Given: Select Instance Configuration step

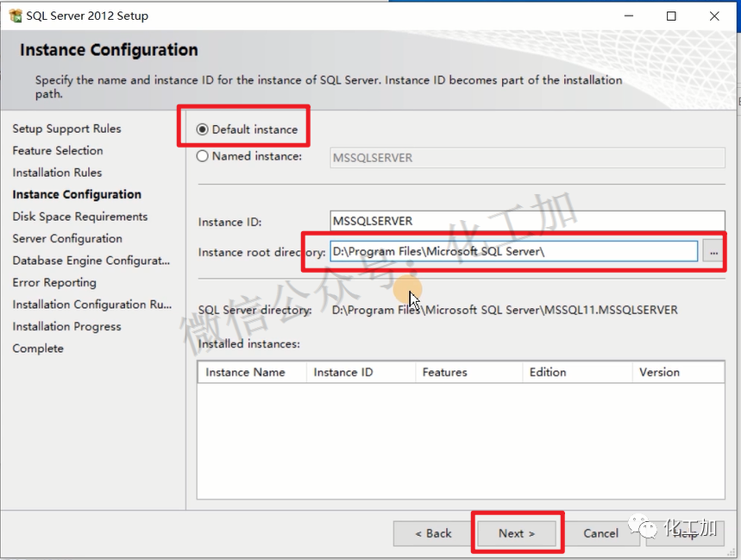Looking at the screenshot, I should [77, 194].
